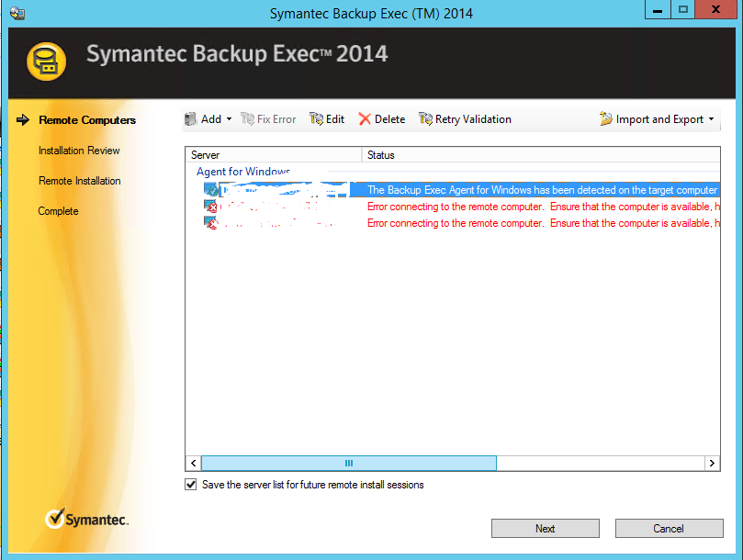Maximize the Backup Exec window
Viewport: 743px width, 560px height.
pyautogui.click(x=682, y=10)
